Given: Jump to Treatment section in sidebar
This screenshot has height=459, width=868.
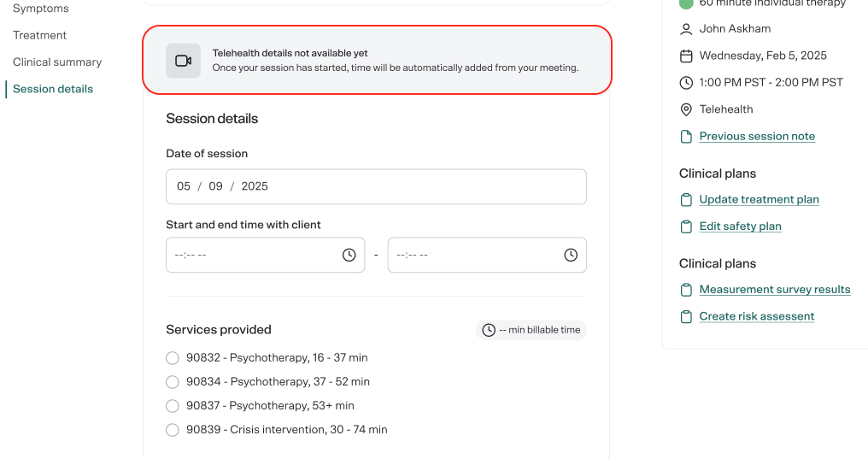Looking at the screenshot, I should [x=39, y=35].
